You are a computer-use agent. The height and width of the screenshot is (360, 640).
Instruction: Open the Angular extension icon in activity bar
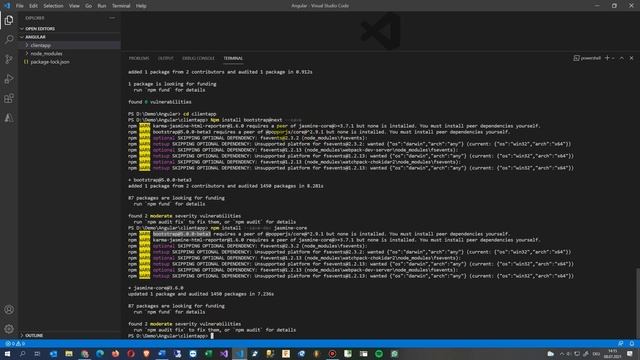point(9,118)
